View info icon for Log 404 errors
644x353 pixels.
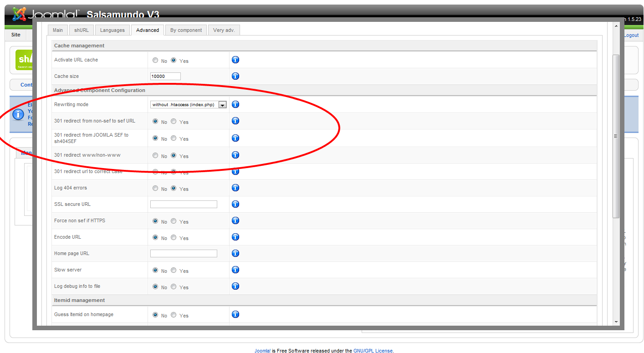coord(235,188)
